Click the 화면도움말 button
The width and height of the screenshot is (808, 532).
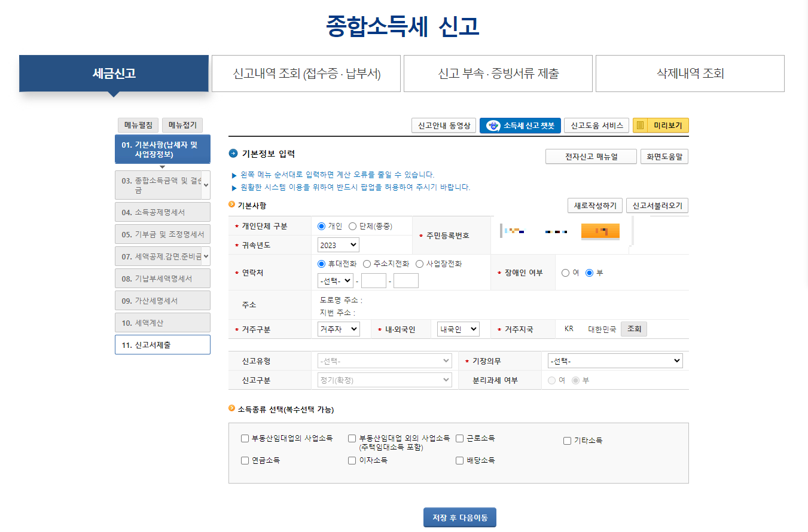(664, 157)
